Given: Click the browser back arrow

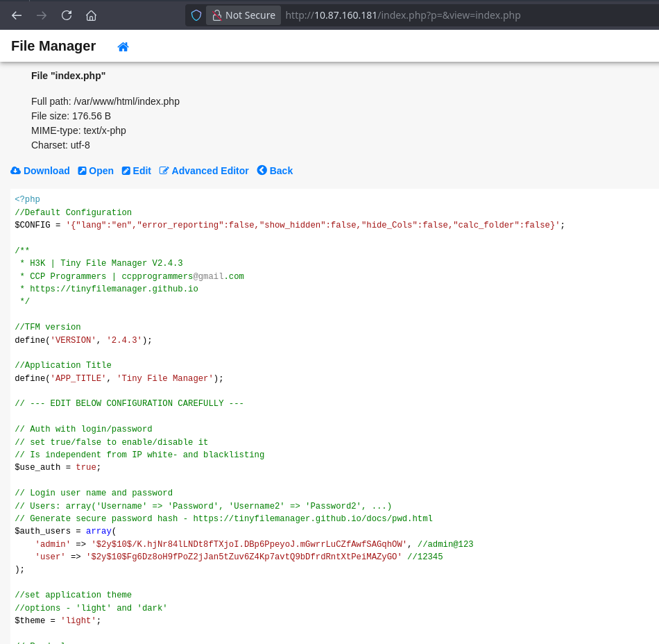Looking at the screenshot, I should click(x=17, y=15).
